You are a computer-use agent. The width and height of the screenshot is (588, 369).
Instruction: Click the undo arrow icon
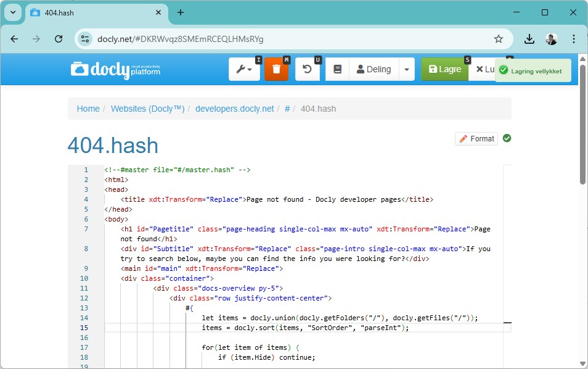[x=307, y=70]
